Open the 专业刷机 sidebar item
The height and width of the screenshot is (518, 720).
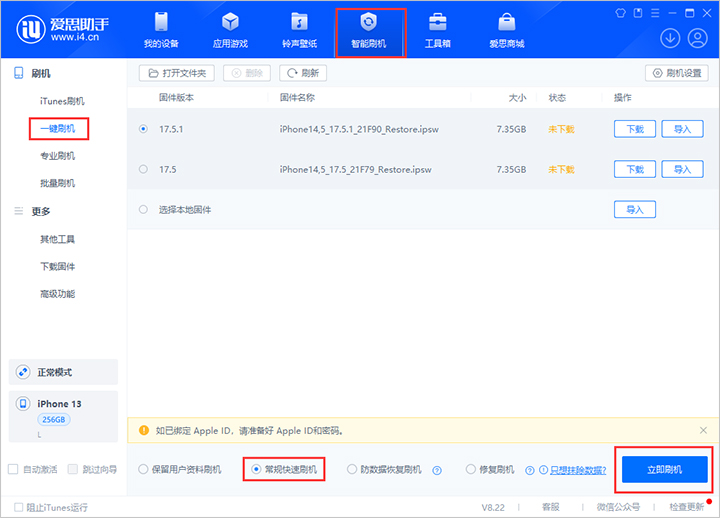click(57, 156)
